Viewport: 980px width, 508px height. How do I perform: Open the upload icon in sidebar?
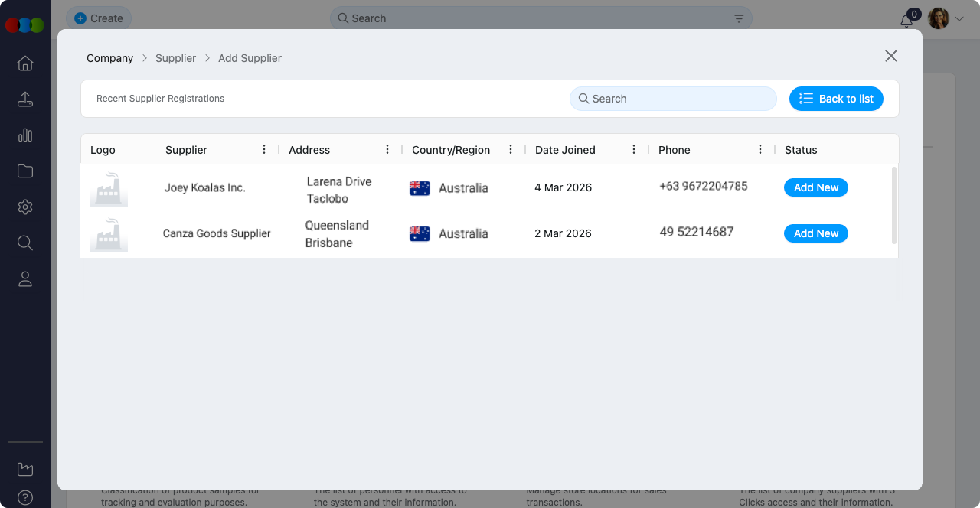(x=25, y=99)
